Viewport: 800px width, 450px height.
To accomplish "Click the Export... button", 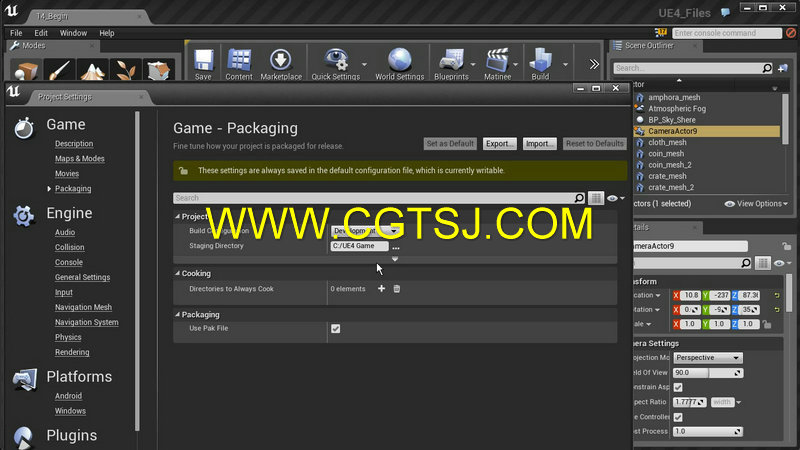I will (x=499, y=144).
